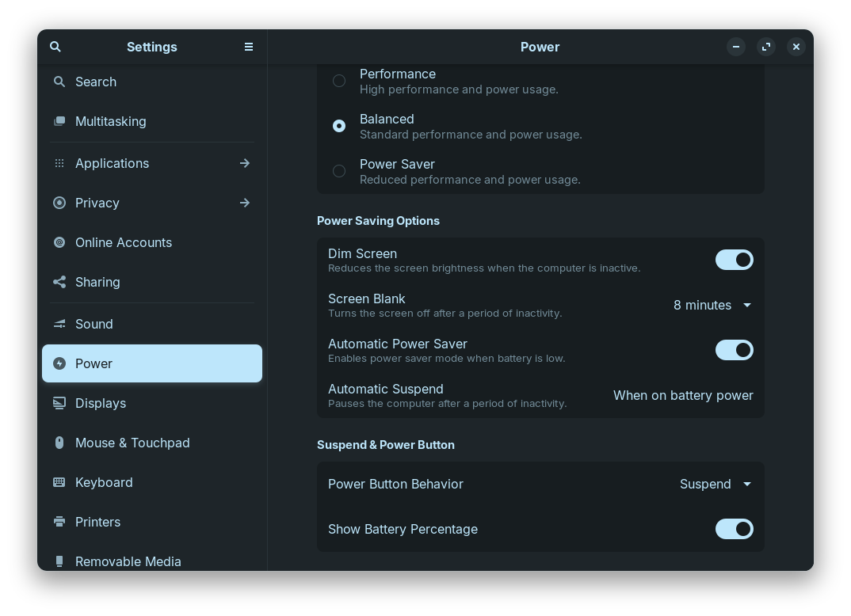
Task: Select the Performance power mode
Action: click(x=338, y=81)
